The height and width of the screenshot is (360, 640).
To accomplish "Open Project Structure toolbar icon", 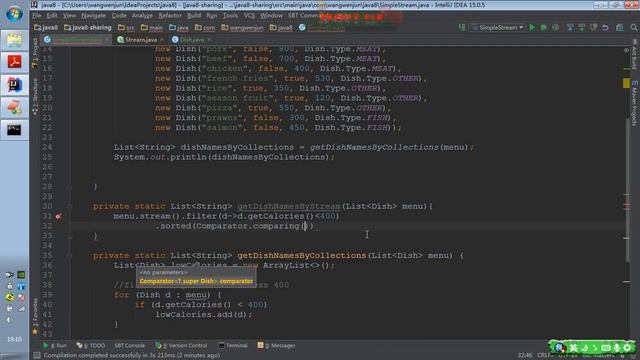I will click(620, 27).
